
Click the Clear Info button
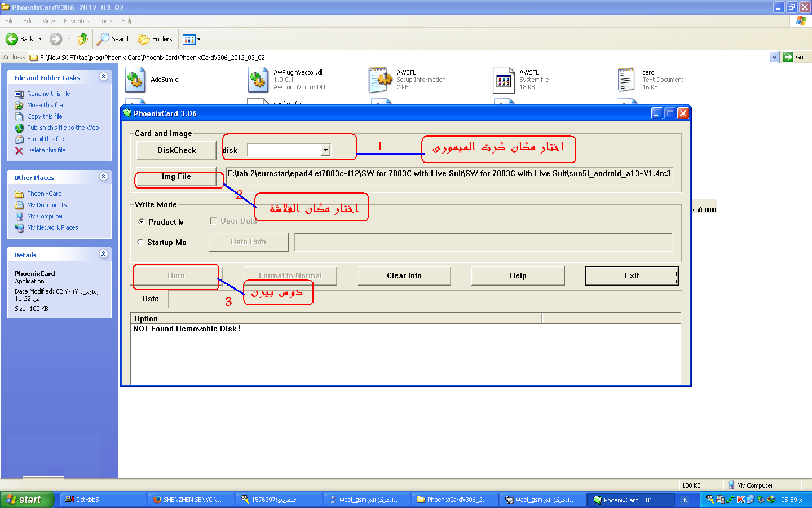click(404, 275)
